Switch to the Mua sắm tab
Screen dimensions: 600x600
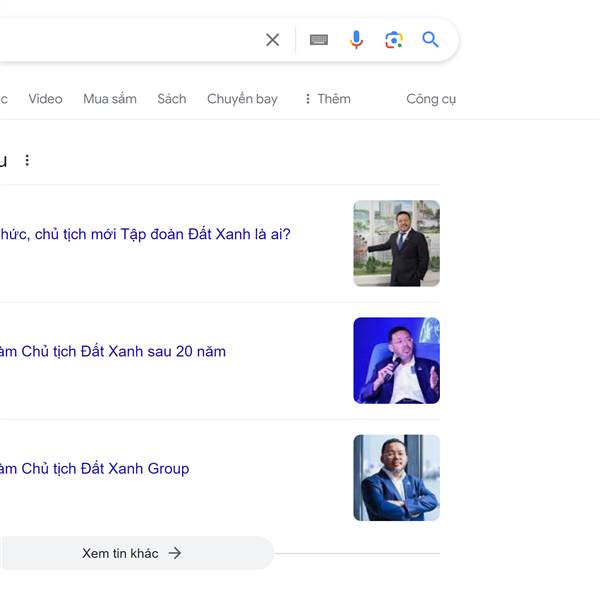(110, 99)
